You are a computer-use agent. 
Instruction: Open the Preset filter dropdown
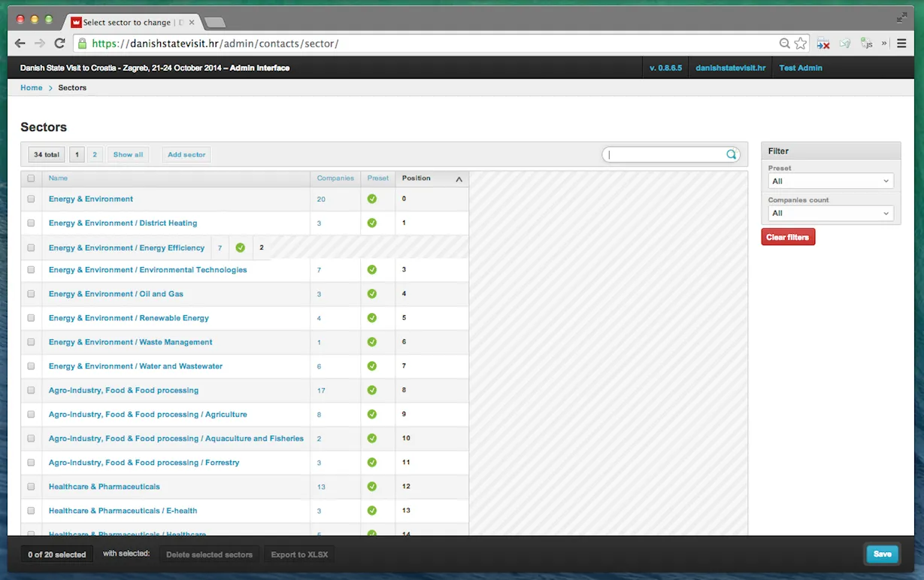[830, 181]
